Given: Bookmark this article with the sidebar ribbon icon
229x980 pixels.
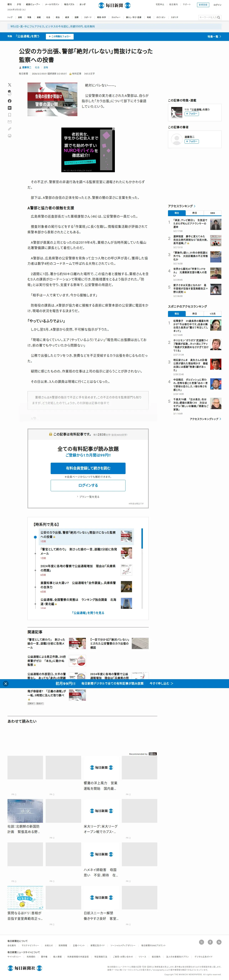Looking at the screenshot, I should click(x=9, y=115).
